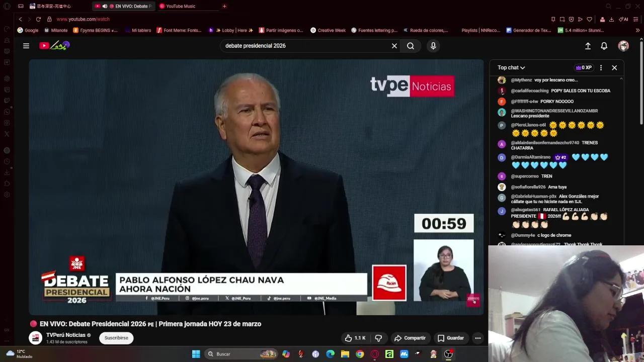Go back in browser history
The width and height of the screenshot is (644, 362).
coord(21,19)
